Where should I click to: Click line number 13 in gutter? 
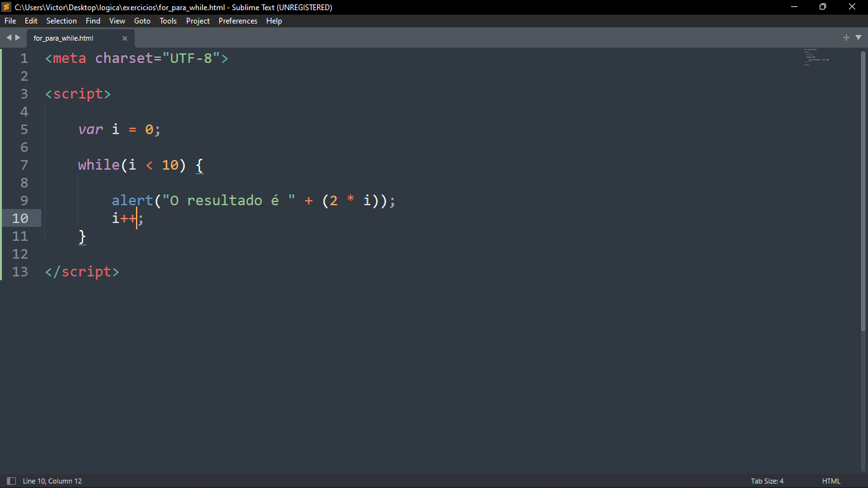pyautogui.click(x=20, y=272)
